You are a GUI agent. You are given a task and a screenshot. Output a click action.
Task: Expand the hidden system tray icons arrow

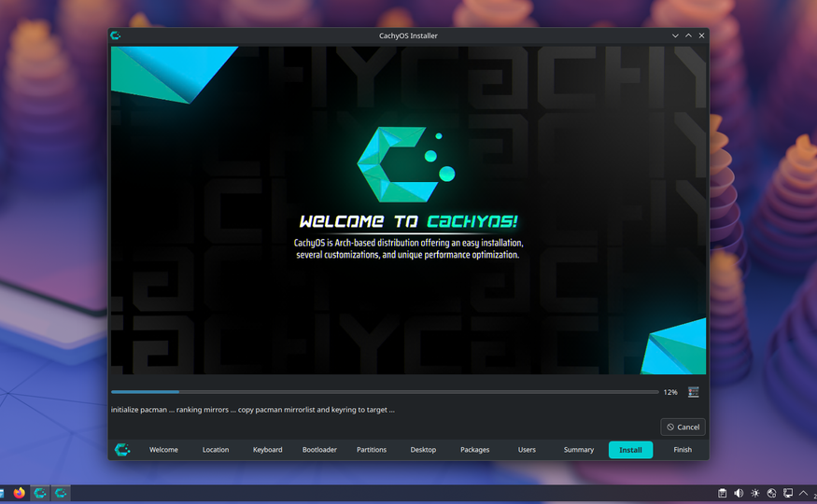click(803, 493)
